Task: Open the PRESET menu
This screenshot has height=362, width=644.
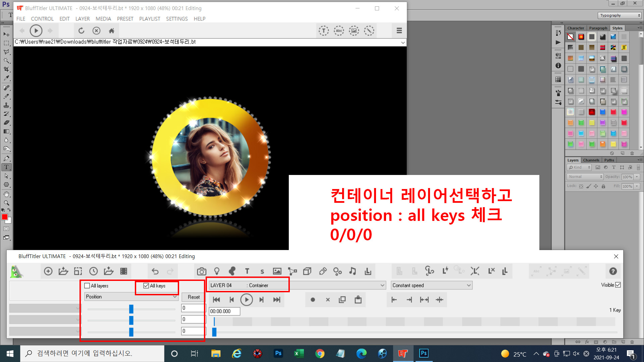Action: (x=125, y=19)
